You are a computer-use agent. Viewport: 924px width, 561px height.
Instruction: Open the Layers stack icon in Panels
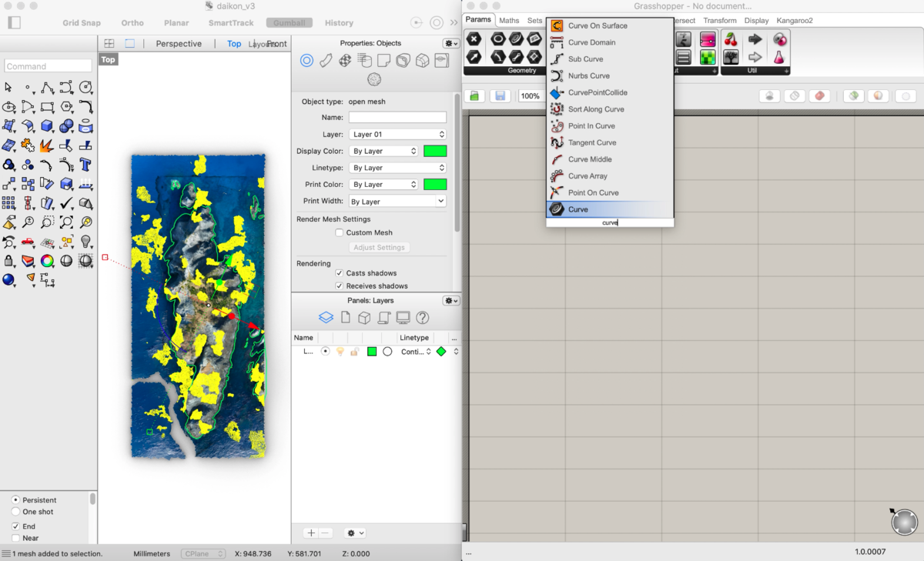326,318
